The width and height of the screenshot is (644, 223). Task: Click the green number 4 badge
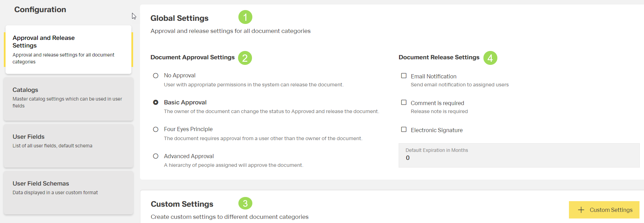[490, 58]
